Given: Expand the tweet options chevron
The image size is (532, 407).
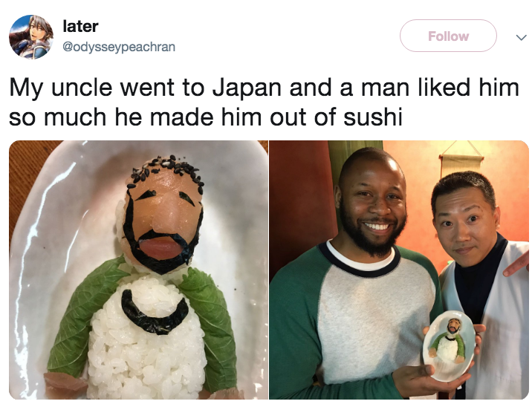Looking at the screenshot, I should pos(521,37).
